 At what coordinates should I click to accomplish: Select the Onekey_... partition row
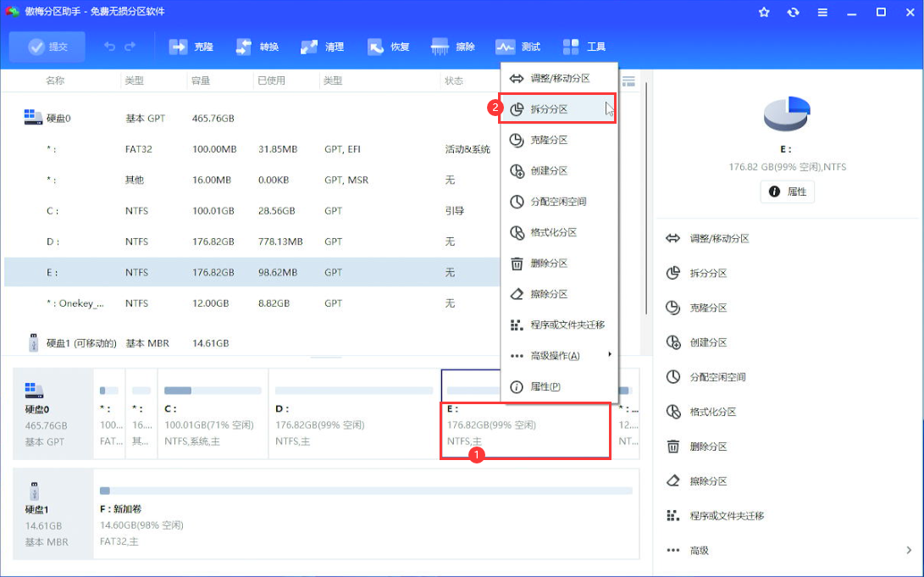point(252,303)
